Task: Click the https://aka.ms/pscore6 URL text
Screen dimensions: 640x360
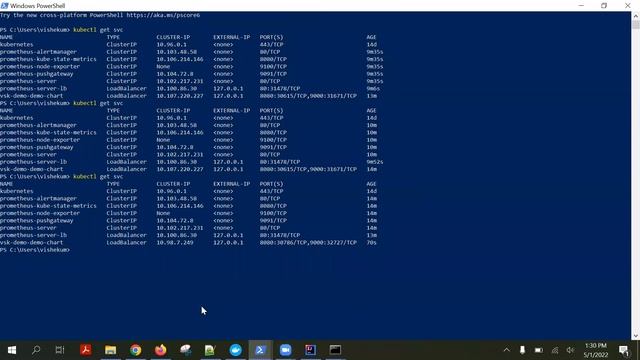Action: tap(163, 15)
